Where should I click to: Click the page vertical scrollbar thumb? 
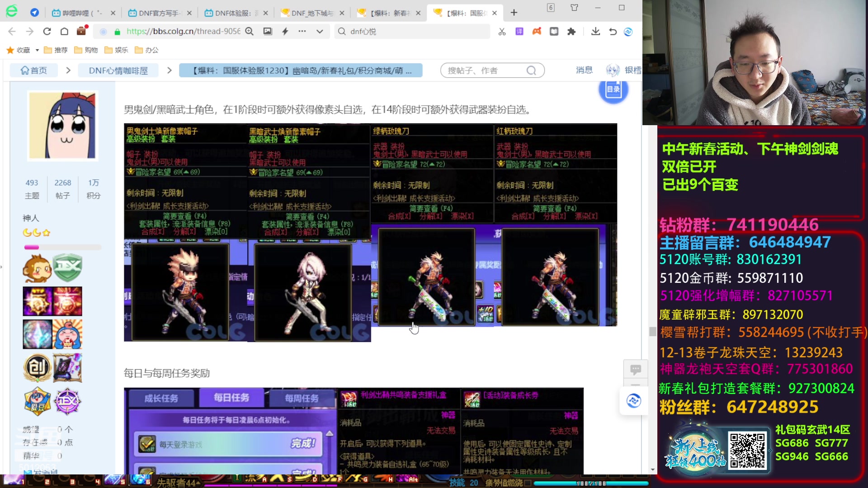coord(652,331)
